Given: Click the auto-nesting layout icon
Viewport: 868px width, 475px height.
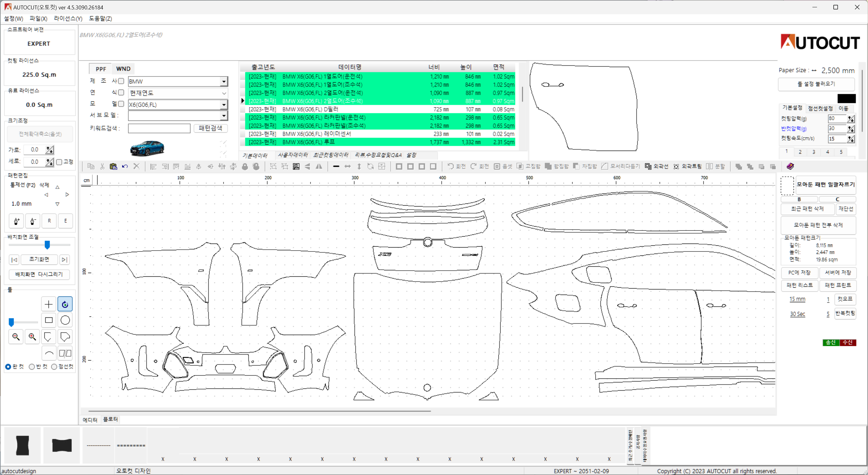Looking at the screenshot, I should (x=296, y=166).
